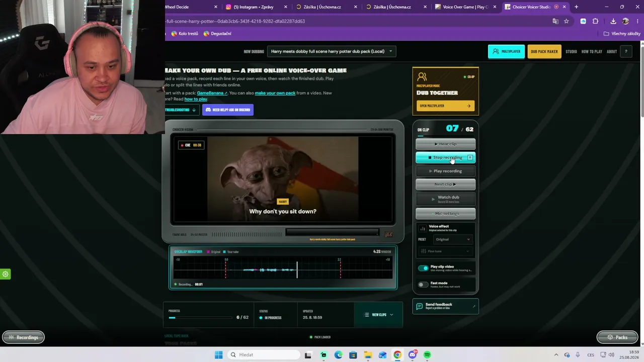Click the question mark help icon
The image size is (644, 362).
[626, 51]
